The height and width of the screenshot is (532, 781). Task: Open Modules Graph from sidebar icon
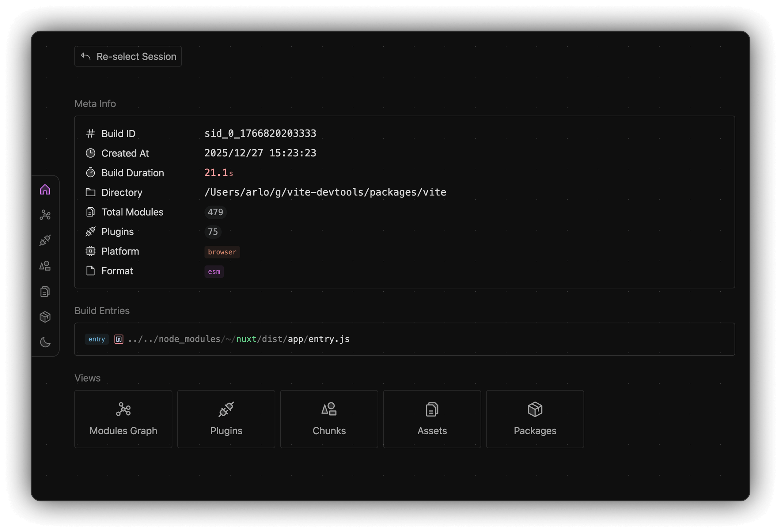point(45,215)
